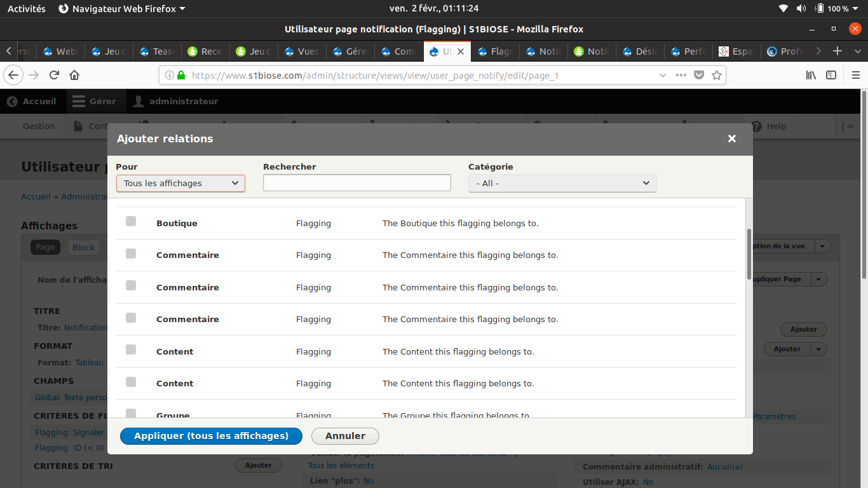Expand the page URL dropdown arrow in address bar

663,74
